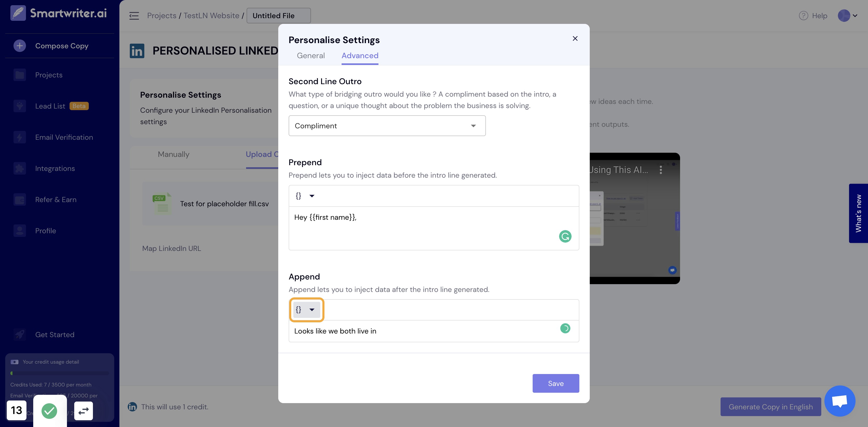Click the CSV file icon

tap(162, 204)
